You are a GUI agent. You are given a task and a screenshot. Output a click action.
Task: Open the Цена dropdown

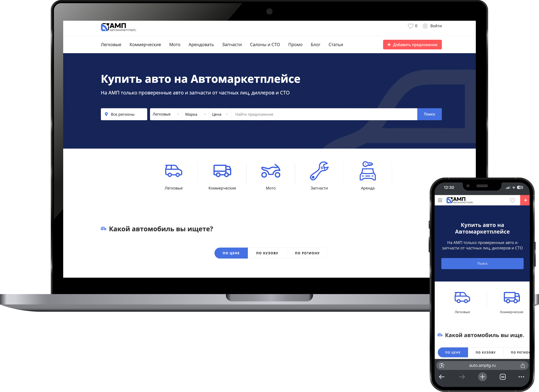(x=219, y=114)
